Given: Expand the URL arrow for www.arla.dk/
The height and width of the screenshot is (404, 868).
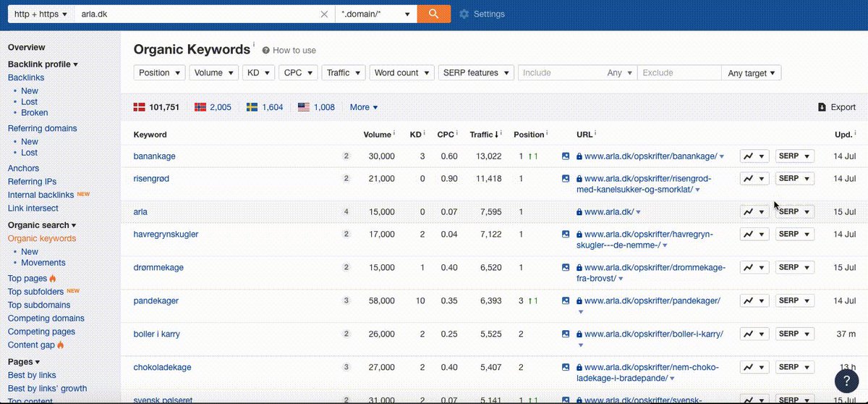Looking at the screenshot, I should point(638,212).
